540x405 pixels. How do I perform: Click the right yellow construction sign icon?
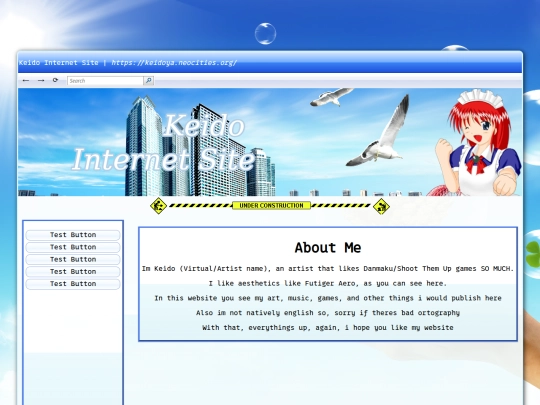[381, 206]
